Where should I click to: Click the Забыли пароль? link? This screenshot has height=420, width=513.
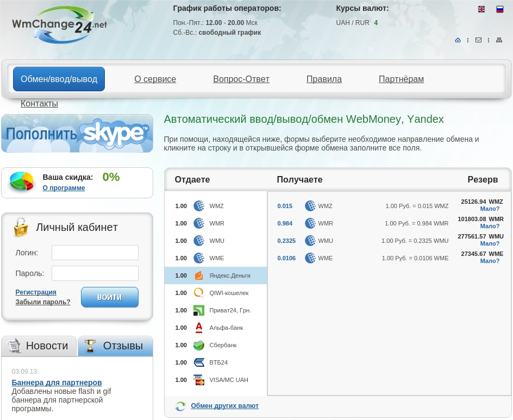[43, 302]
